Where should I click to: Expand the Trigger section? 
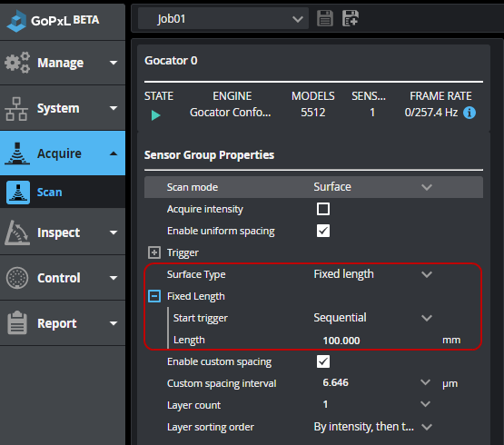click(x=154, y=252)
